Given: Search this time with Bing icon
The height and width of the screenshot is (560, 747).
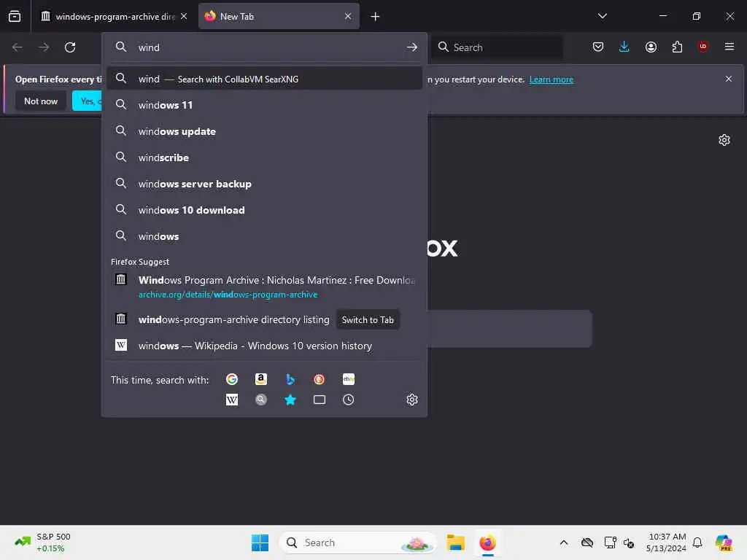Looking at the screenshot, I should tap(290, 379).
